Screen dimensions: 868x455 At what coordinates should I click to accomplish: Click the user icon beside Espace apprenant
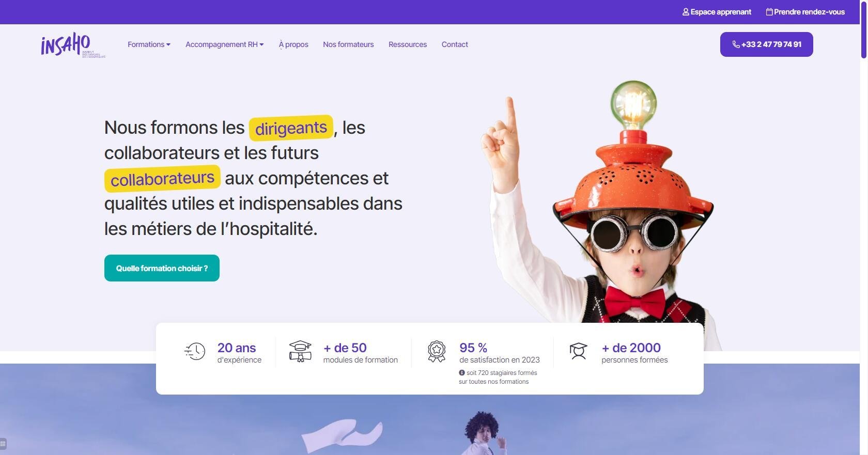pos(686,12)
